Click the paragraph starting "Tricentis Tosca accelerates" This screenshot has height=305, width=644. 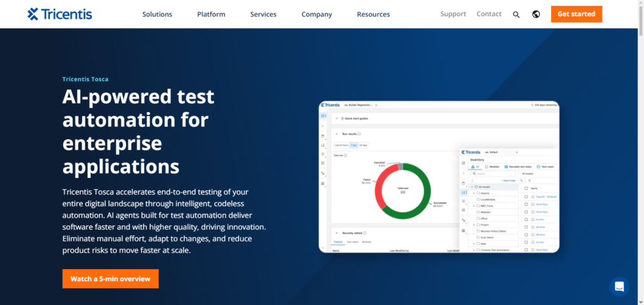(x=164, y=221)
